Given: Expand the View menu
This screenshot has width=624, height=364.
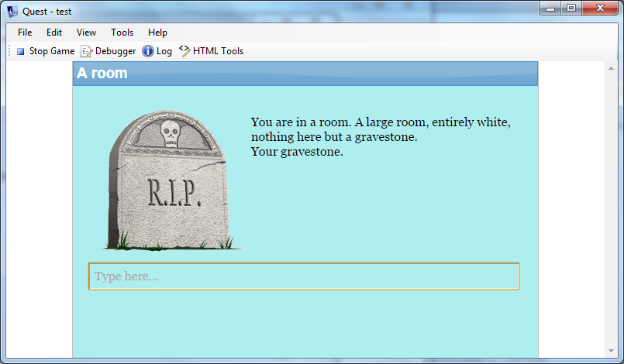Looking at the screenshot, I should (87, 33).
